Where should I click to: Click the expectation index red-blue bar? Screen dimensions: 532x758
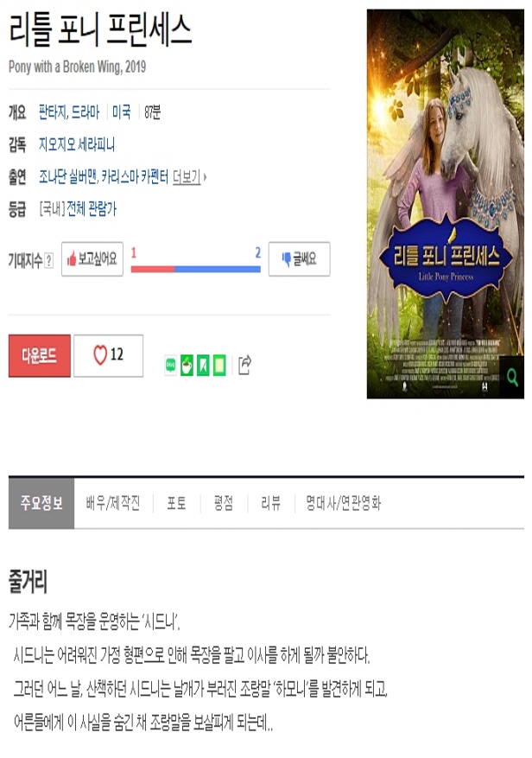click(196, 269)
